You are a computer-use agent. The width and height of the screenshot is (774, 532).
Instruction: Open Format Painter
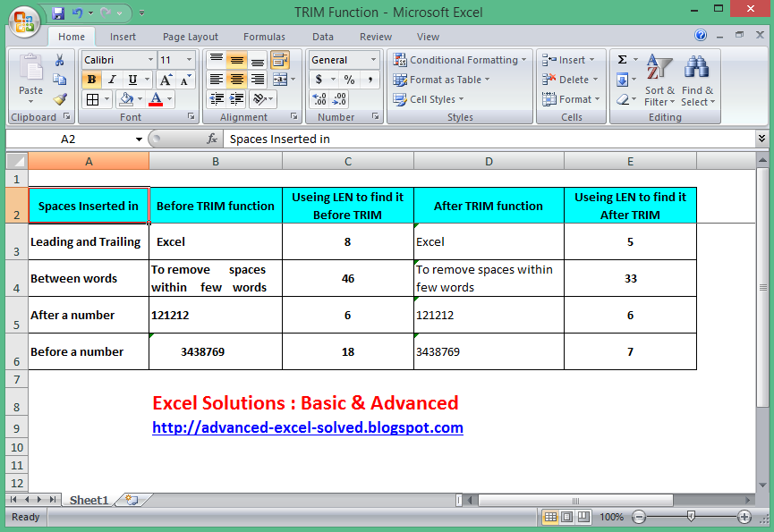pos(60,98)
